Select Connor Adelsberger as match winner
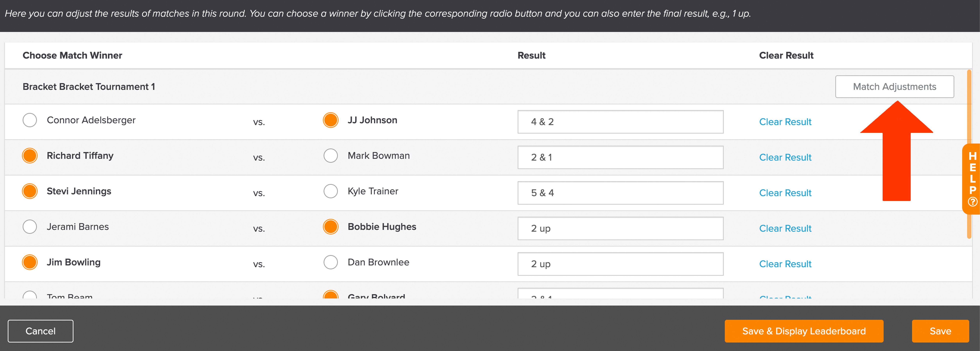The height and width of the screenshot is (351, 980). click(30, 120)
